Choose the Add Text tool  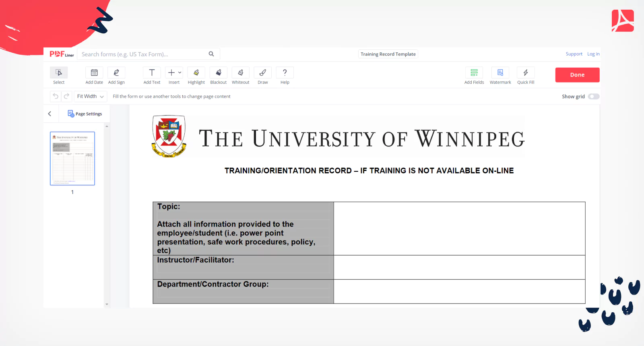pos(152,76)
